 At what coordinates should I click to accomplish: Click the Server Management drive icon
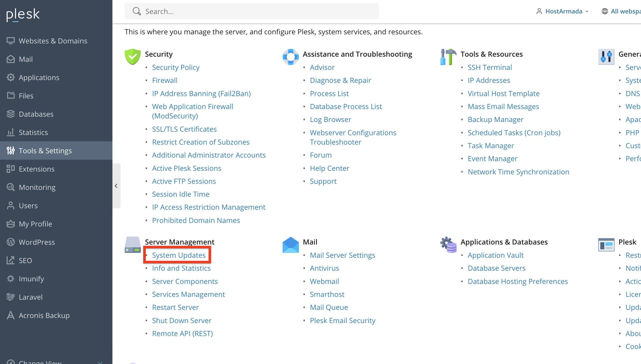tap(133, 245)
